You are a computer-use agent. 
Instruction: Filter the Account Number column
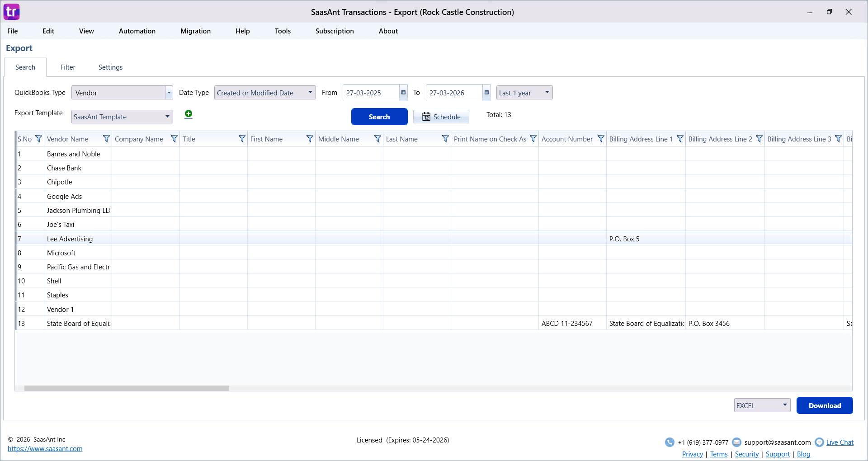(601, 139)
